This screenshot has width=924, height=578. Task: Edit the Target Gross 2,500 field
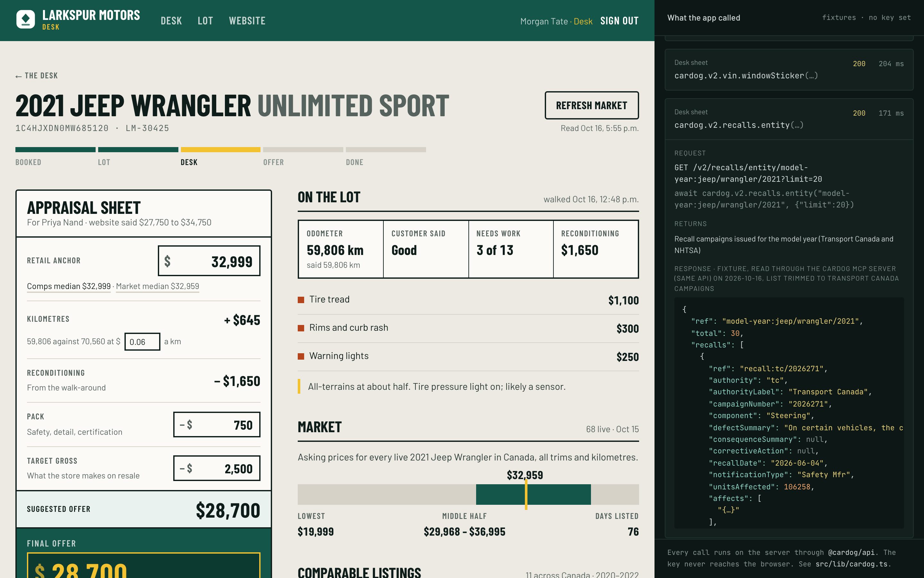coord(217,468)
